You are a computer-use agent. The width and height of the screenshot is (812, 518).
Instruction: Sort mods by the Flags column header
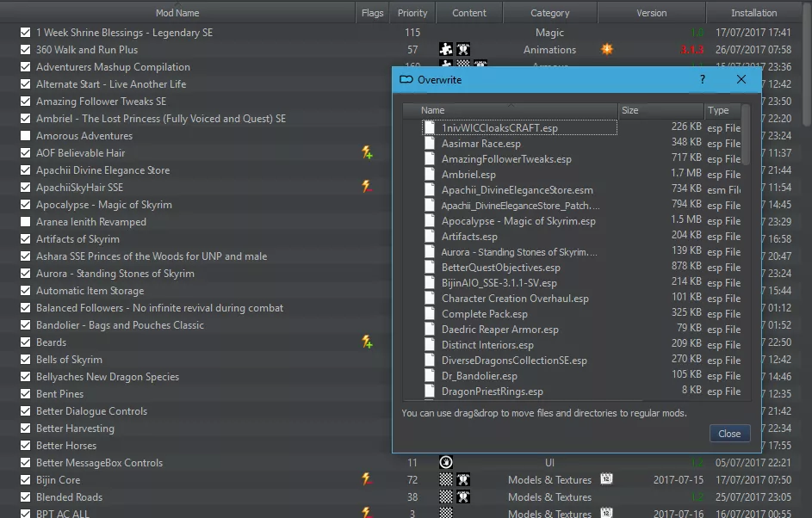click(372, 13)
